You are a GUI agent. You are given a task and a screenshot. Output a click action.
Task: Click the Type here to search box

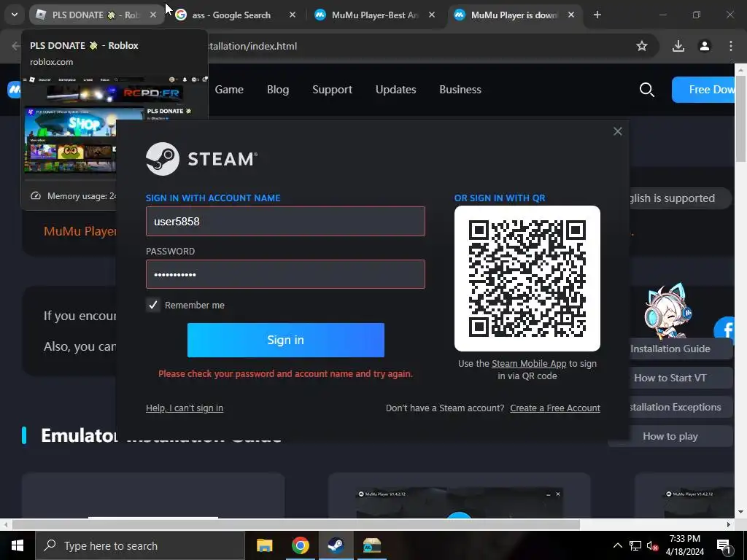[140, 545]
